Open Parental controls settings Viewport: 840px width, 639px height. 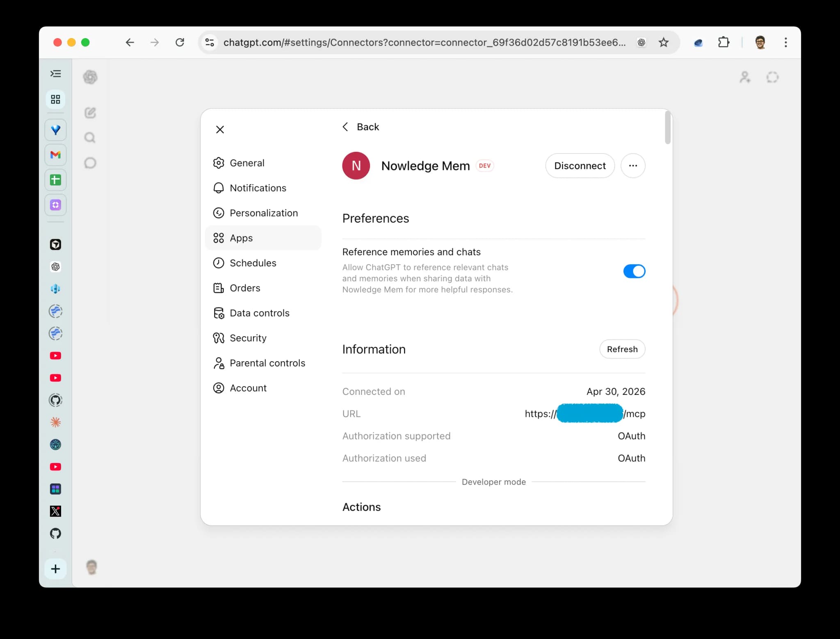[x=263, y=363]
